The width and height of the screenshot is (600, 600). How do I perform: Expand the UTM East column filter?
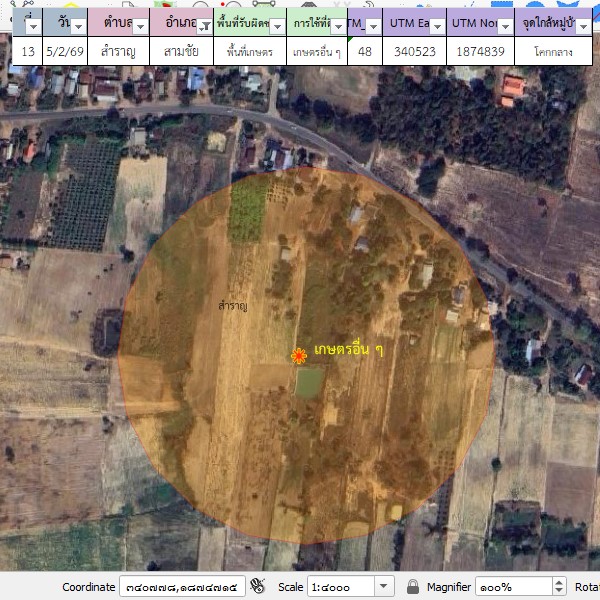(x=435, y=25)
